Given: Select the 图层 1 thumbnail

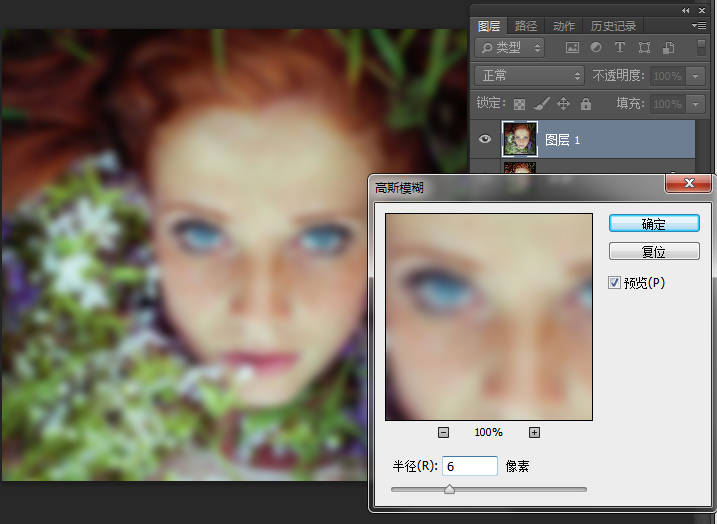Looking at the screenshot, I should coord(520,139).
